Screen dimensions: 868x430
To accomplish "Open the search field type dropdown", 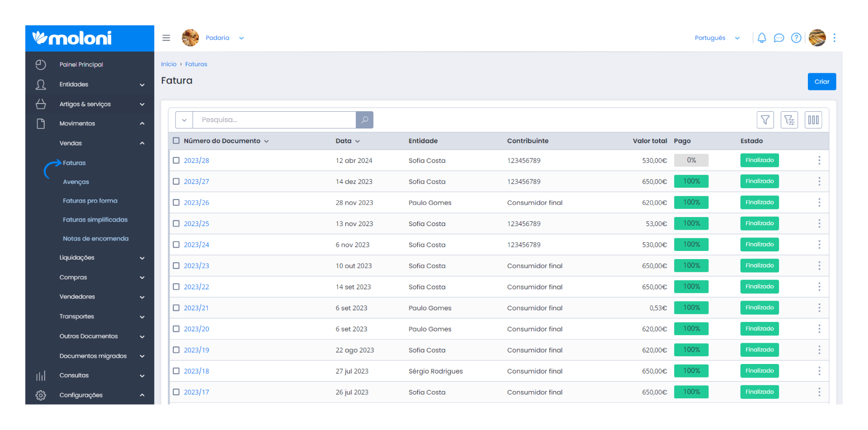I will (x=184, y=120).
